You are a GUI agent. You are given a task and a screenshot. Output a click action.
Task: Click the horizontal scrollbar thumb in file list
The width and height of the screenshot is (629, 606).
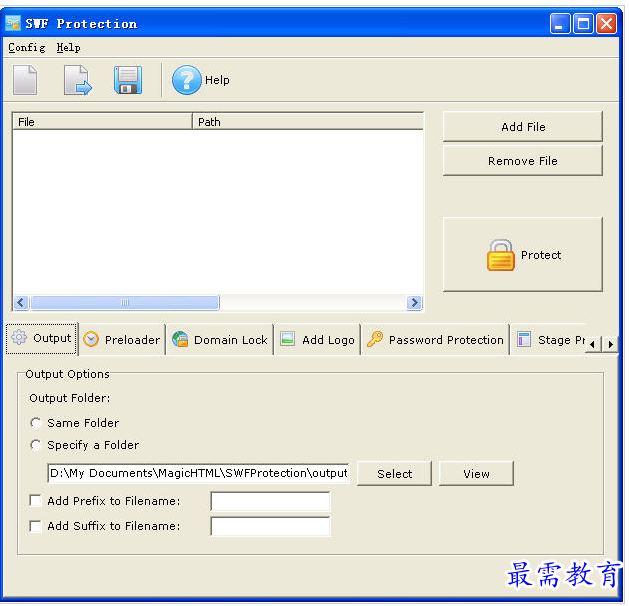(x=125, y=302)
